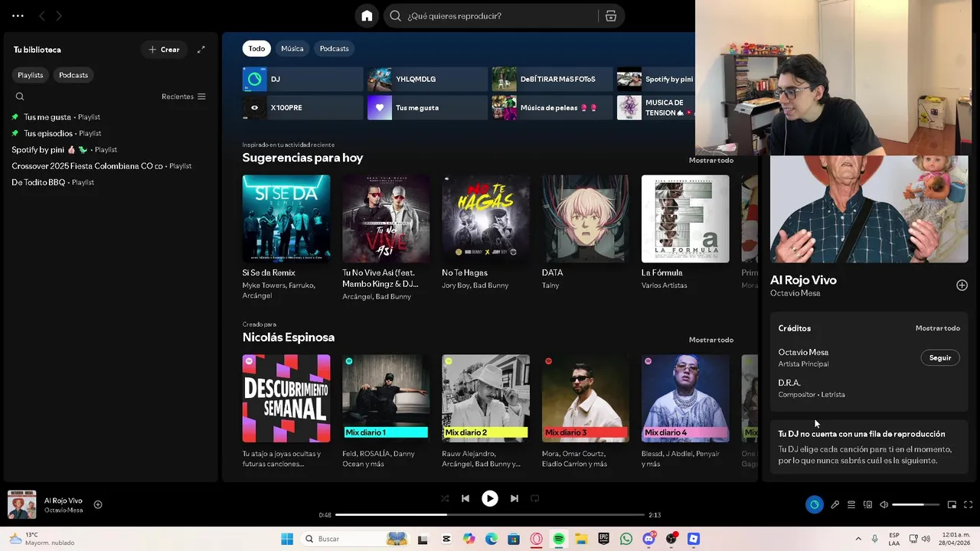Screen dimensions: 980x551
Task: Open the X100PRE shortcut tile
Action: [x=302, y=108]
